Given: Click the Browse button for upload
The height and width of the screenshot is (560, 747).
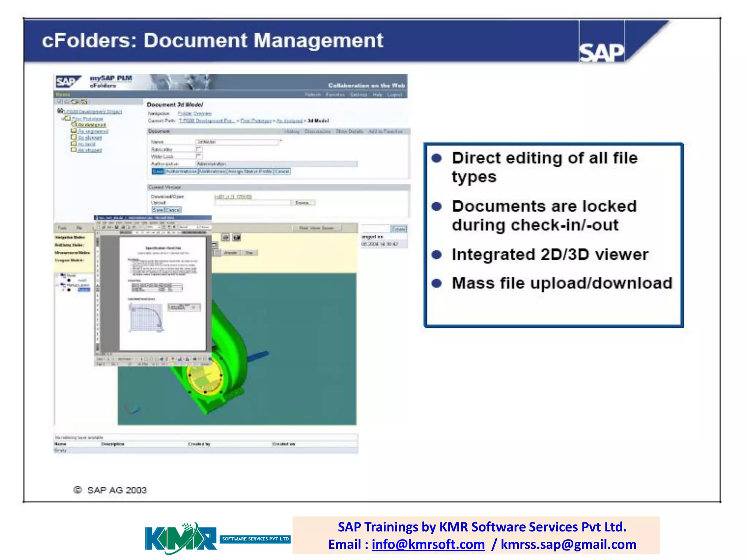Looking at the screenshot, I should pyautogui.click(x=303, y=203).
